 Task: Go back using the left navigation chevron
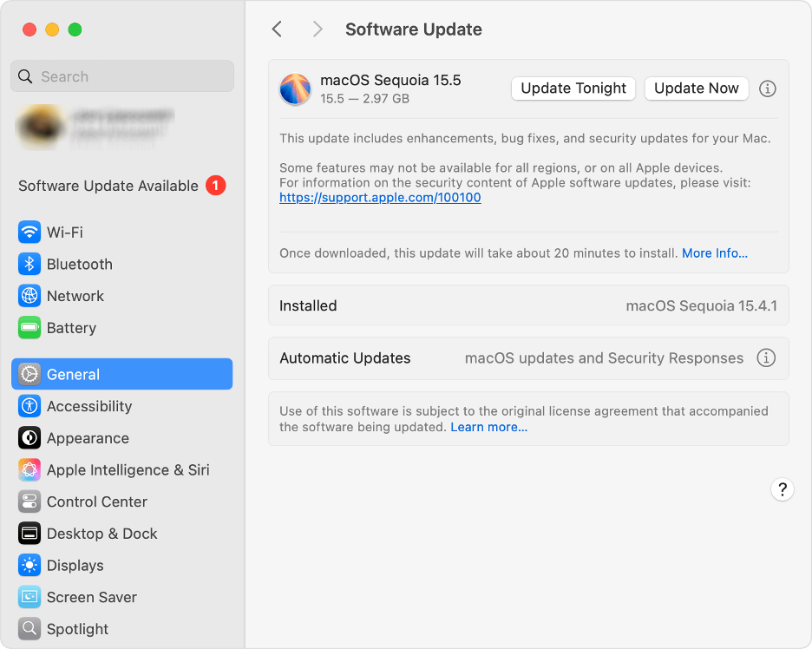pyautogui.click(x=277, y=29)
